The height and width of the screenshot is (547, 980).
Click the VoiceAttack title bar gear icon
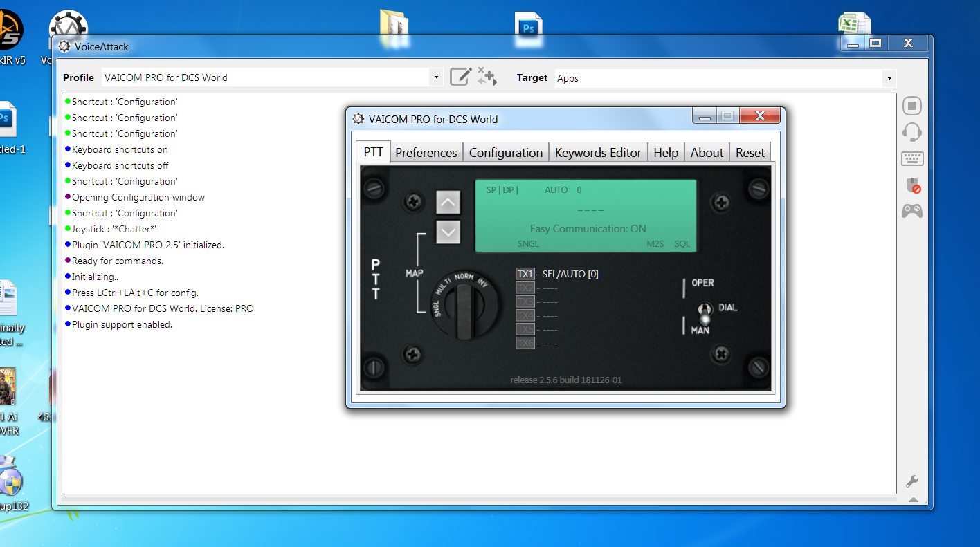[64, 46]
